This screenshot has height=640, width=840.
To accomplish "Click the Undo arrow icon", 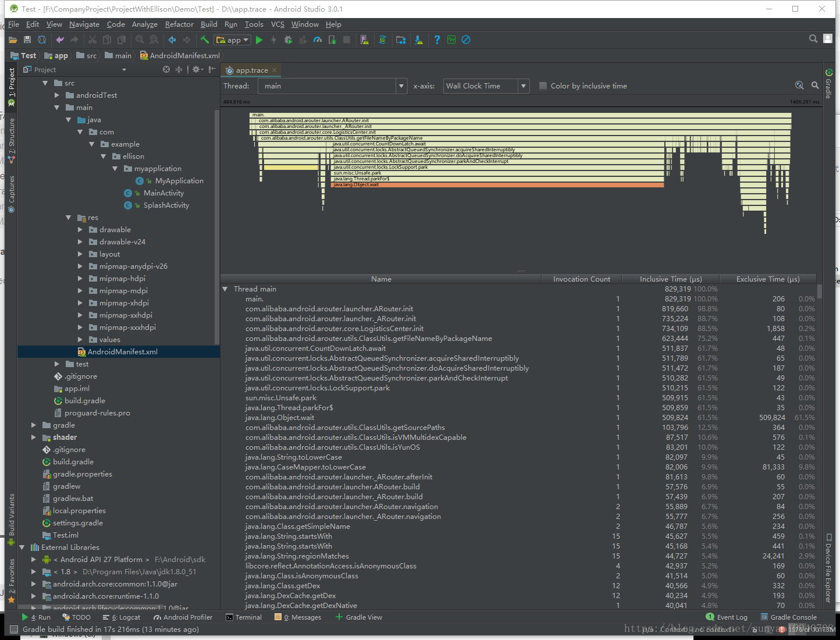I will (x=60, y=40).
